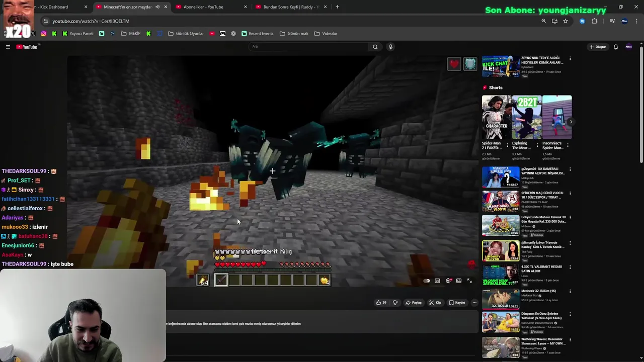The width and height of the screenshot is (644, 362).
Task: Open the MEKİP bookmarks folder
Action: click(x=131, y=34)
